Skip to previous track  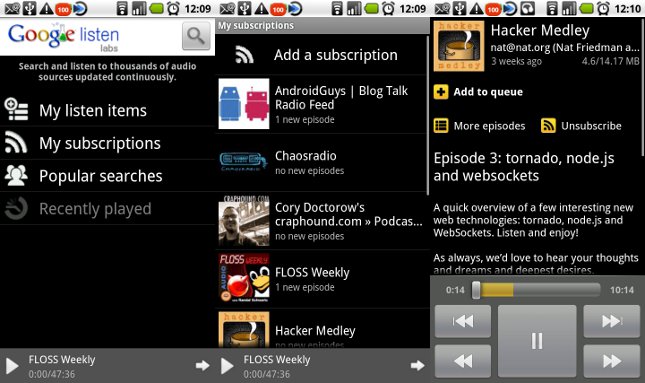463,321
